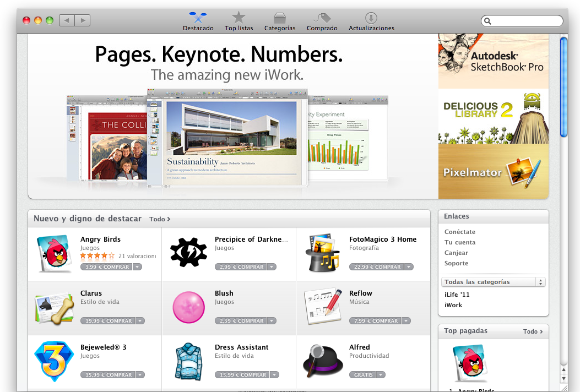Click the Precipice of Darkness gear icon

click(188, 253)
